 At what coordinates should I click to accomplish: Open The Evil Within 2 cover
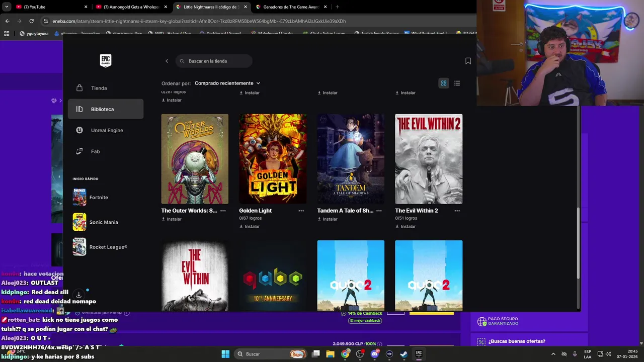point(429,159)
